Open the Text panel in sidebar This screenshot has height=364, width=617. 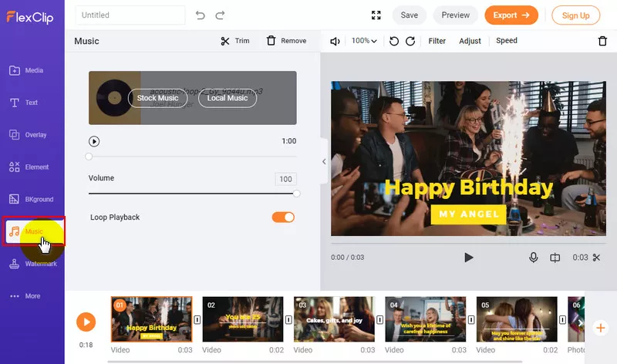pyautogui.click(x=24, y=103)
